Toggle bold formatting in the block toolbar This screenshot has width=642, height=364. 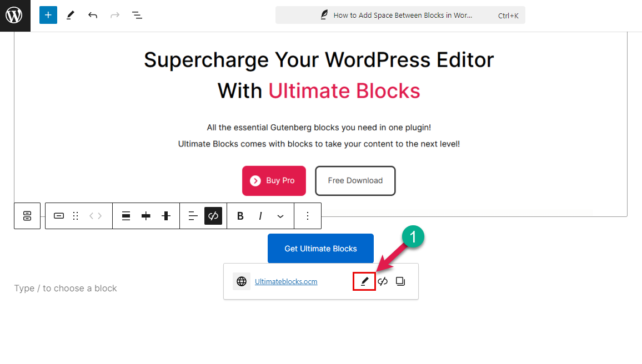240,216
